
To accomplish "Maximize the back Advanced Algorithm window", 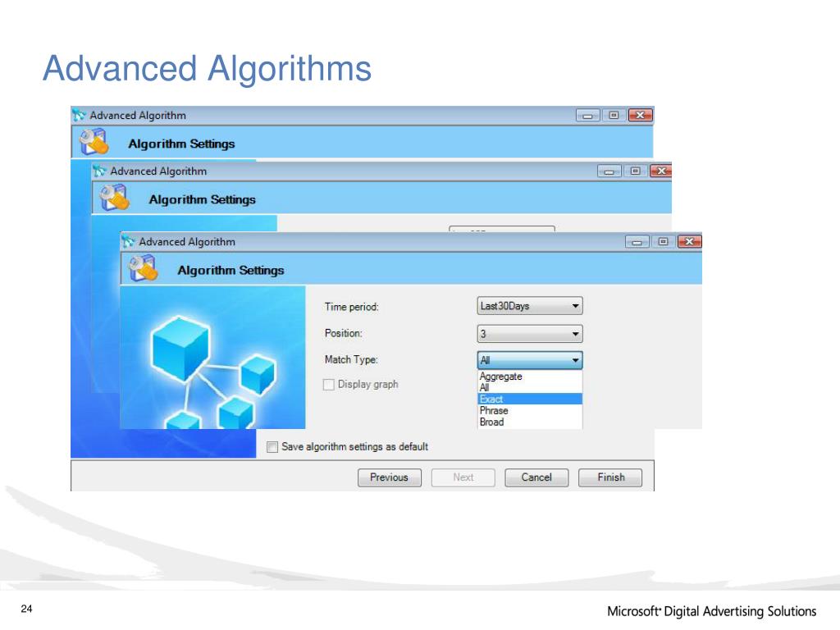I will (614, 115).
